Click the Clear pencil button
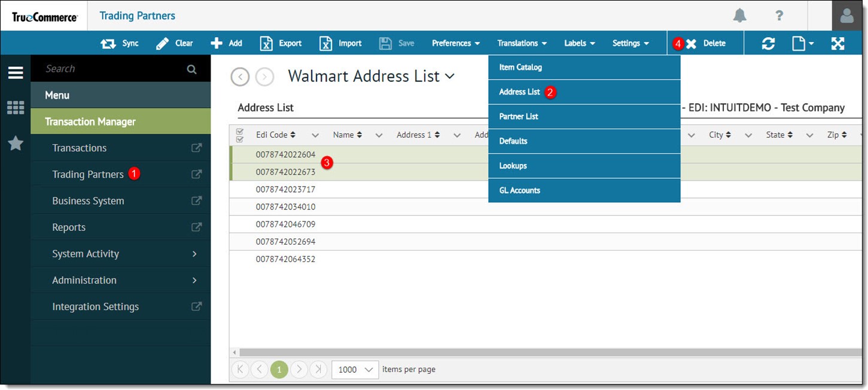The image size is (868, 390). click(174, 43)
